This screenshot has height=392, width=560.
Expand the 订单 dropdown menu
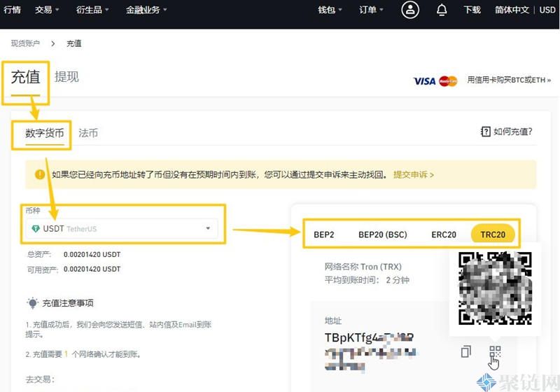(371, 10)
